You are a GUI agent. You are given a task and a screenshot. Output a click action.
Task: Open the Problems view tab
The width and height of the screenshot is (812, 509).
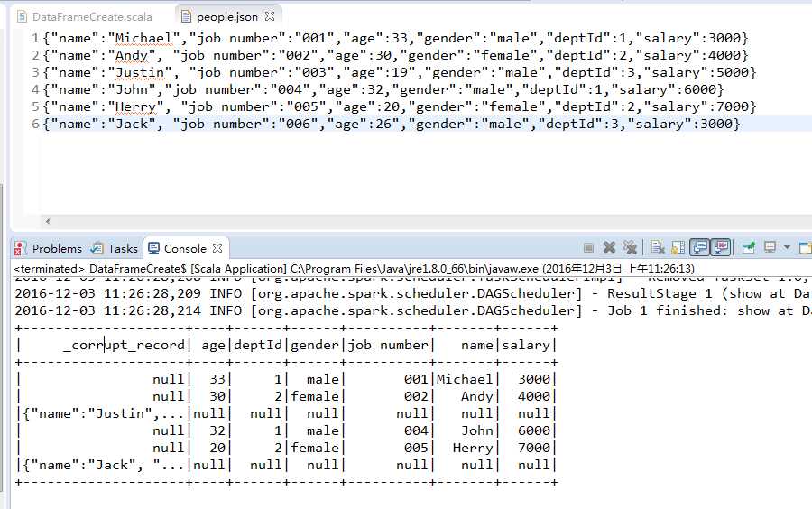(48, 248)
